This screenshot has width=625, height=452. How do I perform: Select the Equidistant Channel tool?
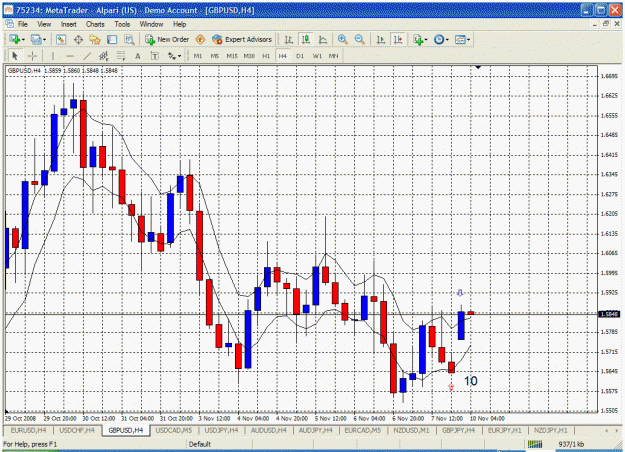[104, 56]
